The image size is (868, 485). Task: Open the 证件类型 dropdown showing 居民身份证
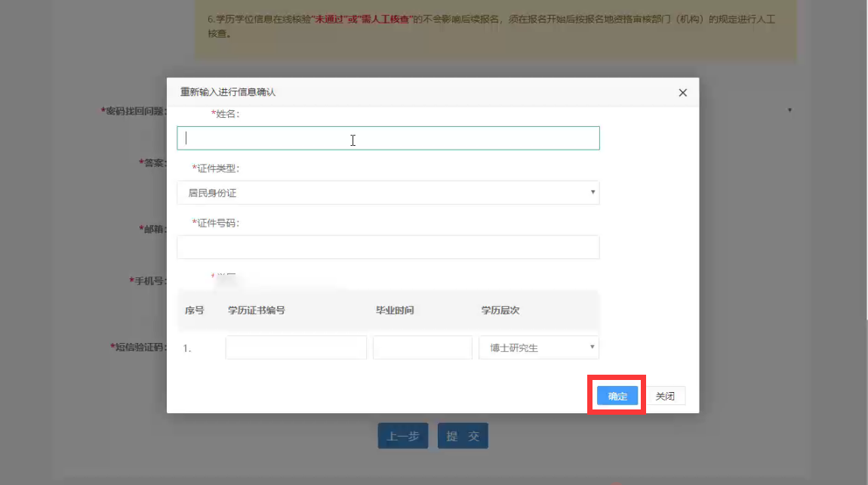(388, 193)
